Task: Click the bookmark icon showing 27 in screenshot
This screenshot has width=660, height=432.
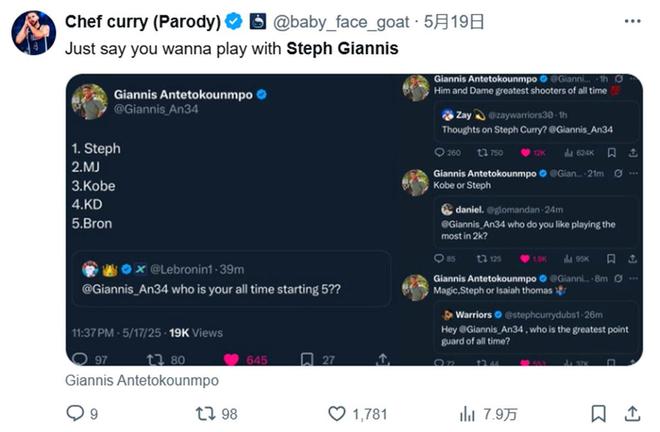Action: (308, 359)
